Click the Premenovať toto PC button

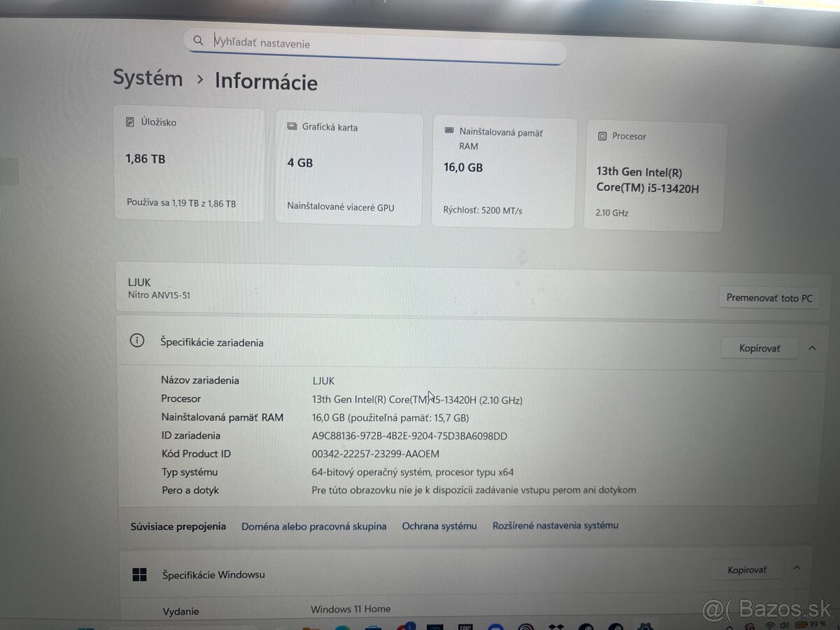769,297
